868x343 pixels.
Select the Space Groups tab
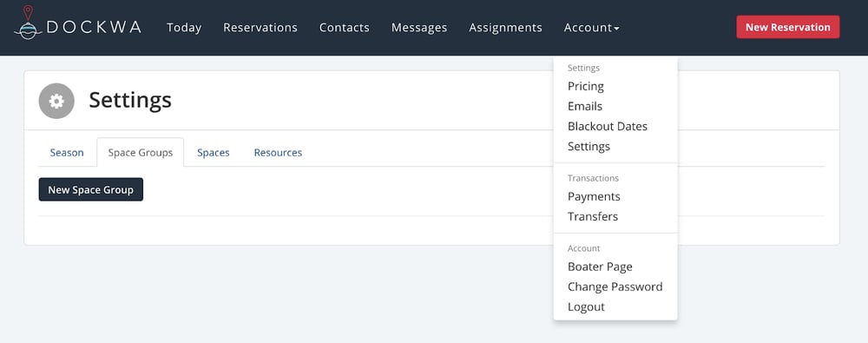[x=140, y=152]
